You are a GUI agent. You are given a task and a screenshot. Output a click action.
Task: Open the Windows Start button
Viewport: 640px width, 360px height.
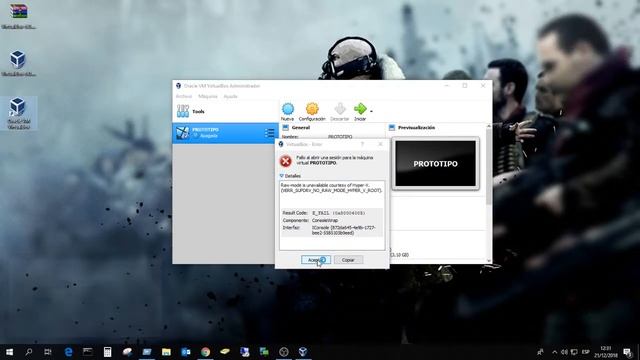pyautogui.click(x=9, y=352)
